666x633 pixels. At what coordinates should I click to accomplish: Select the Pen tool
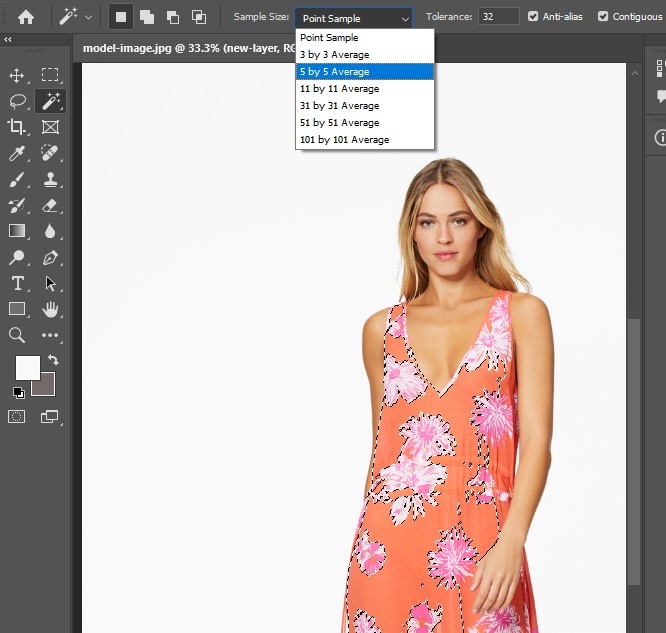point(50,257)
